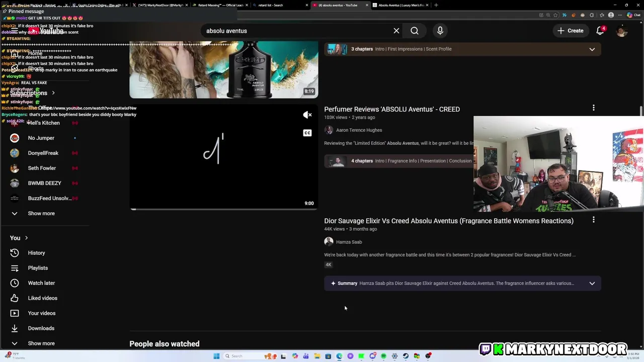Expand the Subscriptions section chevron
The image size is (644, 362).
(x=53, y=93)
